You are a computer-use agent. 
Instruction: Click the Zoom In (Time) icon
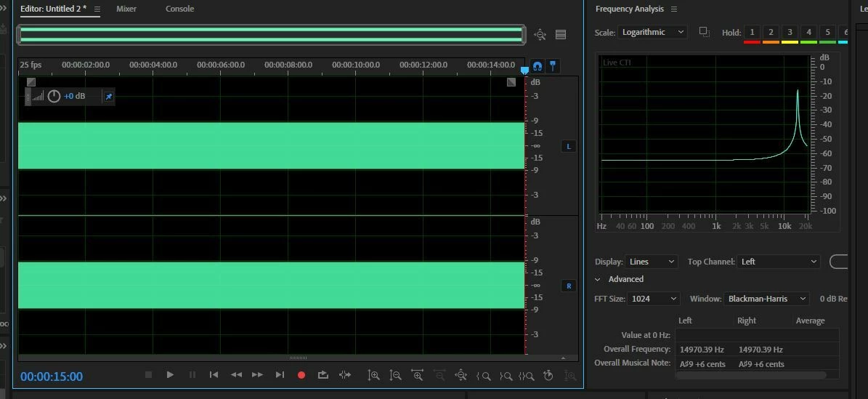click(x=418, y=376)
